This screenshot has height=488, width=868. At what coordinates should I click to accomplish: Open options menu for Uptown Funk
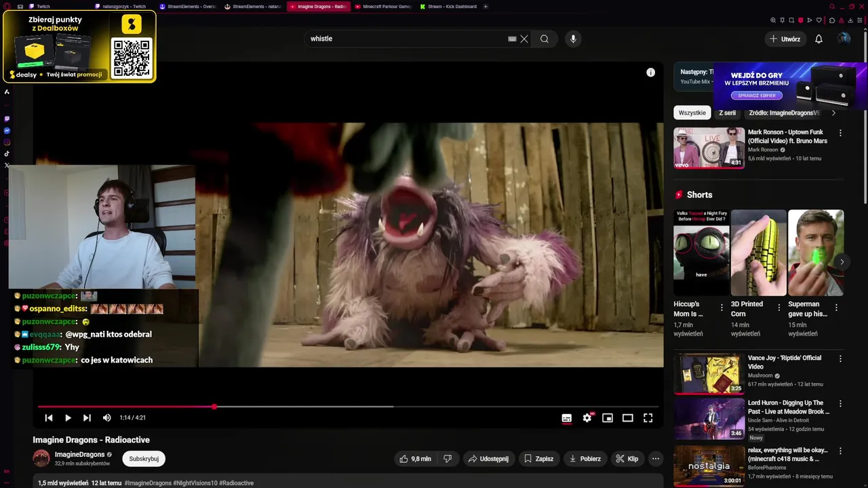840,133
